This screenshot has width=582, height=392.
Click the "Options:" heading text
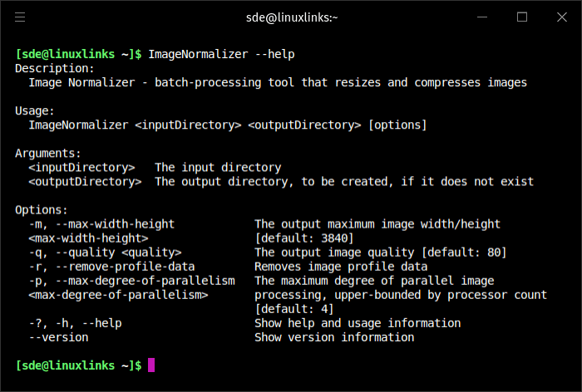click(42, 210)
